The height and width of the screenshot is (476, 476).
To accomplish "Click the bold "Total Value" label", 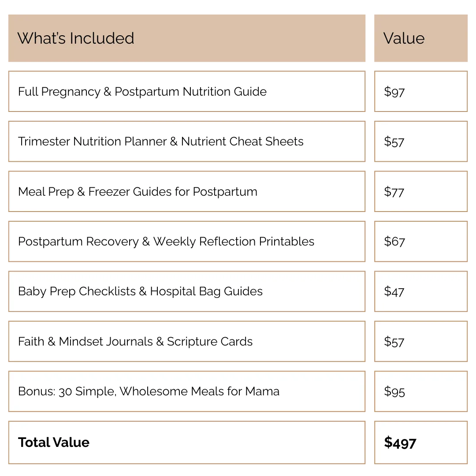I will 54,443.
